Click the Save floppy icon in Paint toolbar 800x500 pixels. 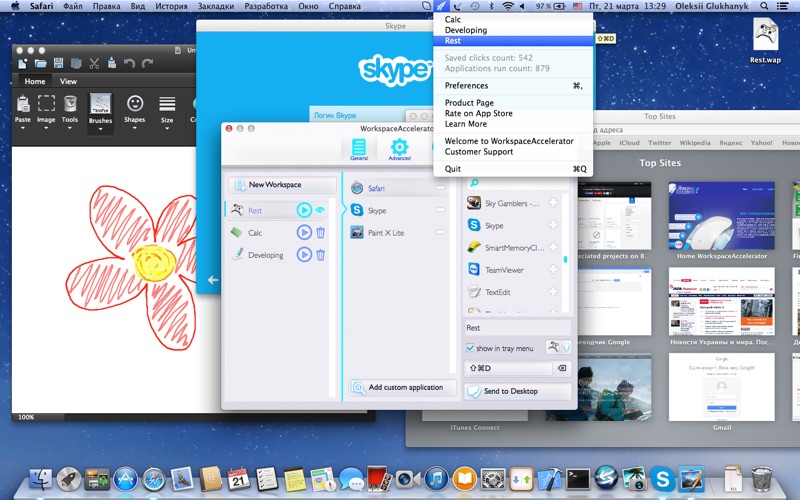point(59,63)
